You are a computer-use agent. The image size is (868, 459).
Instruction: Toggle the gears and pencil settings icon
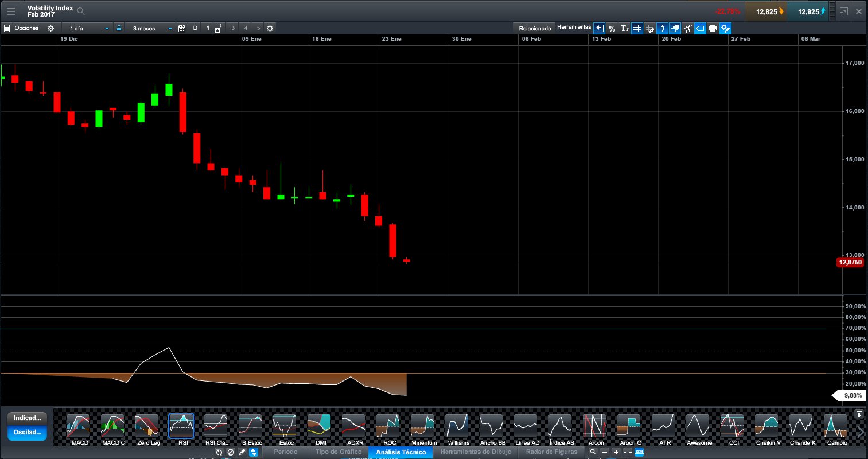click(x=725, y=28)
